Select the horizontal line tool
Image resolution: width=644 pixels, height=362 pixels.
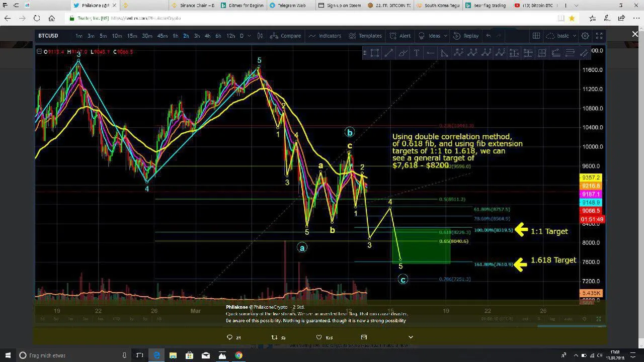click(431, 53)
